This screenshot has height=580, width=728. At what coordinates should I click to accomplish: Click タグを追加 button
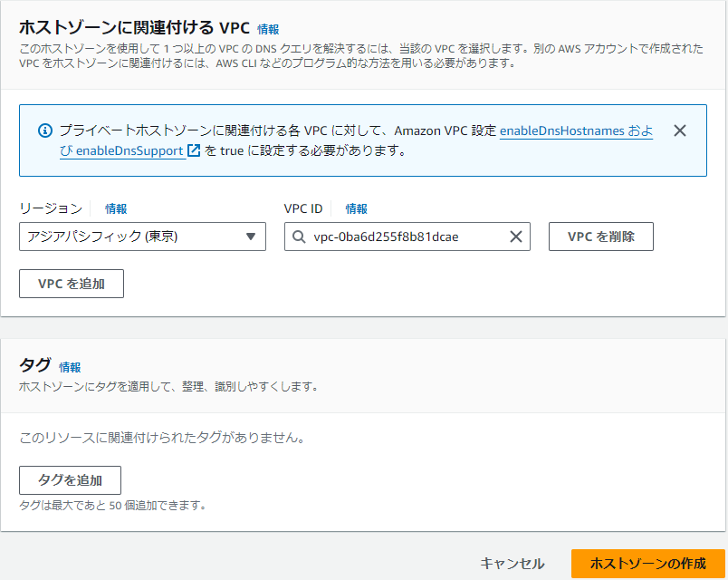70,480
